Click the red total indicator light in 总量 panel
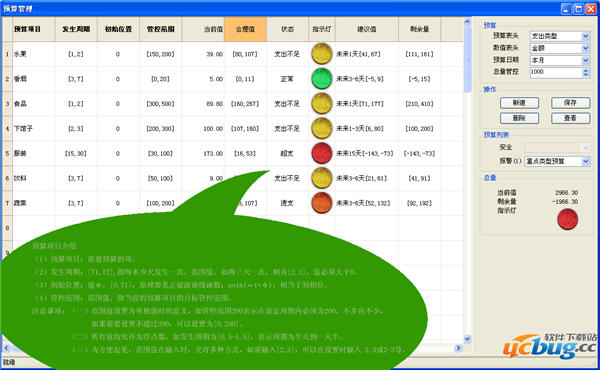This screenshot has height=370, width=600. (x=567, y=219)
